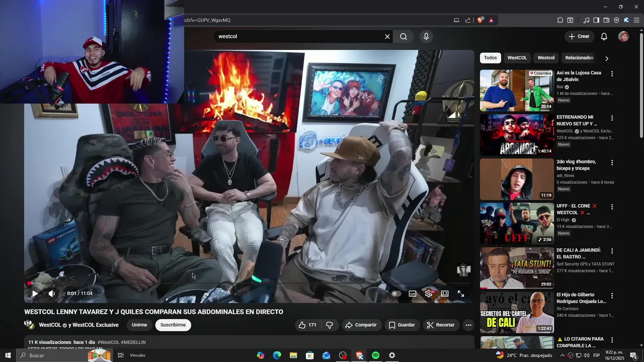This screenshot has width=644, height=362.
Task: Open options for 2do vlog #hombro video
Action: (x=612, y=163)
